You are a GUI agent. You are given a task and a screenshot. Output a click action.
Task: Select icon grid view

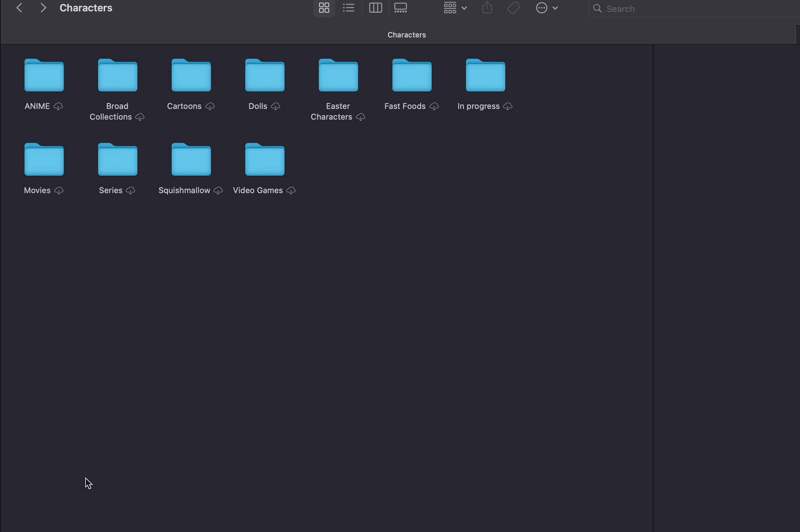click(324, 8)
